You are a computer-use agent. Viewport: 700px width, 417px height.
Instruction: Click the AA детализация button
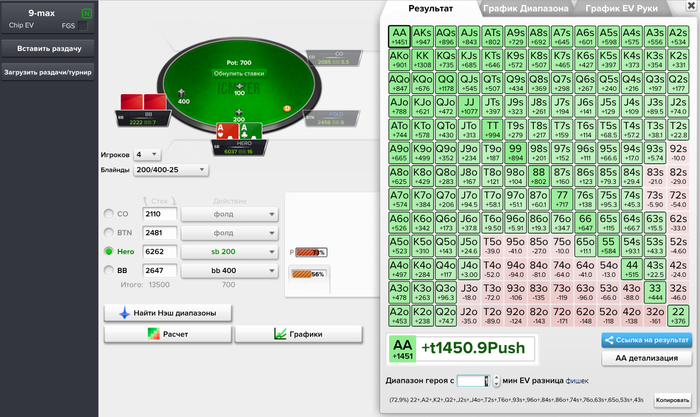[646, 358]
